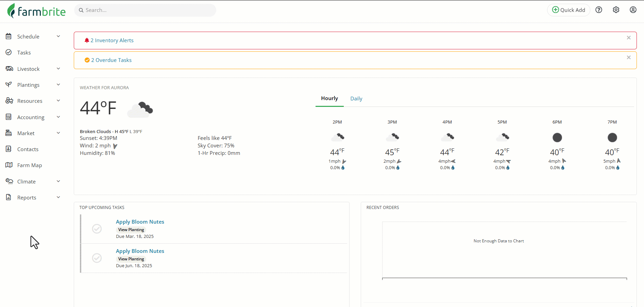Click the search magnifier icon
The width and height of the screenshot is (644, 307).
(x=81, y=10)
